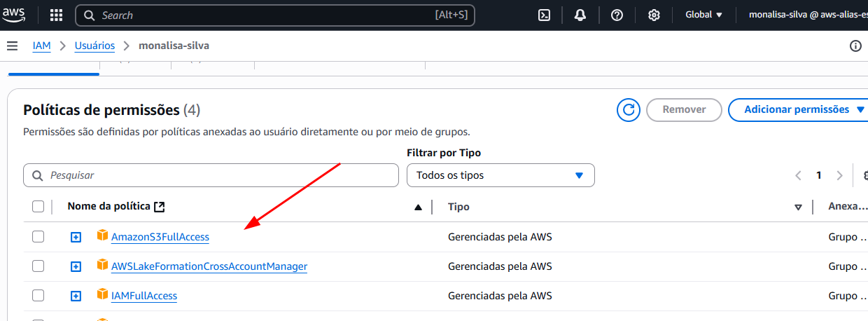Viewport: 868px width, 321px height.
Task: Click the Remover button
Action: [684, 110]
